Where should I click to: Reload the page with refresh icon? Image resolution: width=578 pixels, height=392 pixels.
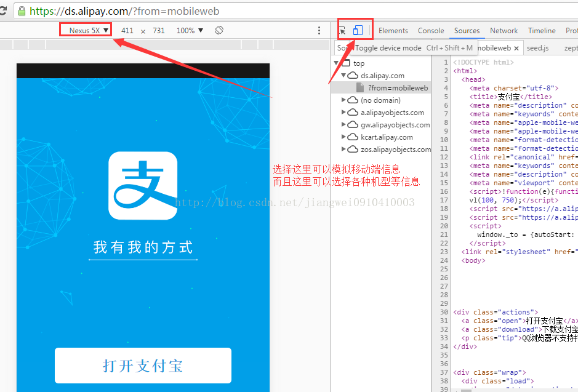[x=3, y=10]
